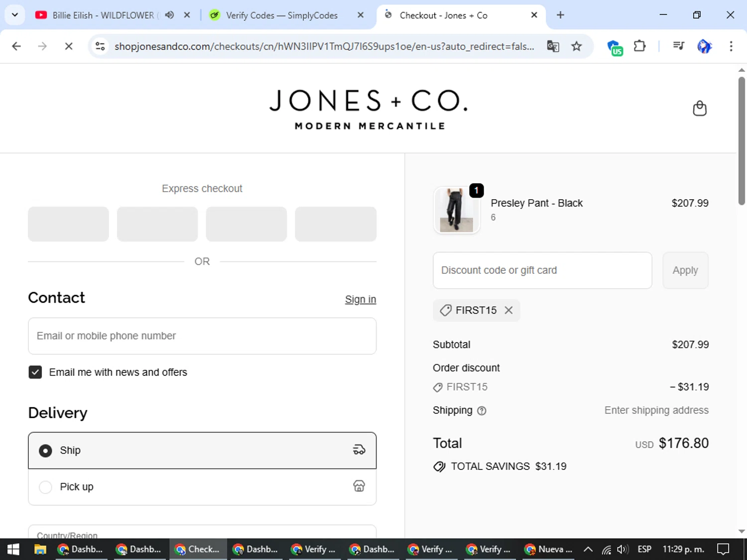Select the Pick up delivery option
Screen dimensions: 747x560
click(x=202, y=487)
